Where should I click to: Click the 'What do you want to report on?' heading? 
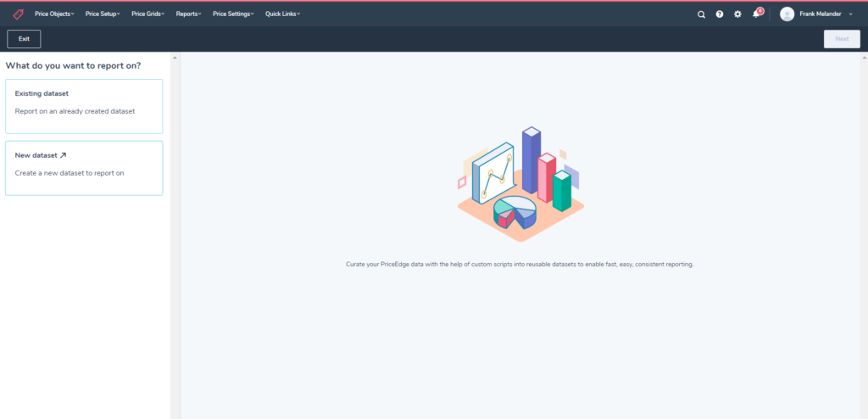(x=73, y=65)
